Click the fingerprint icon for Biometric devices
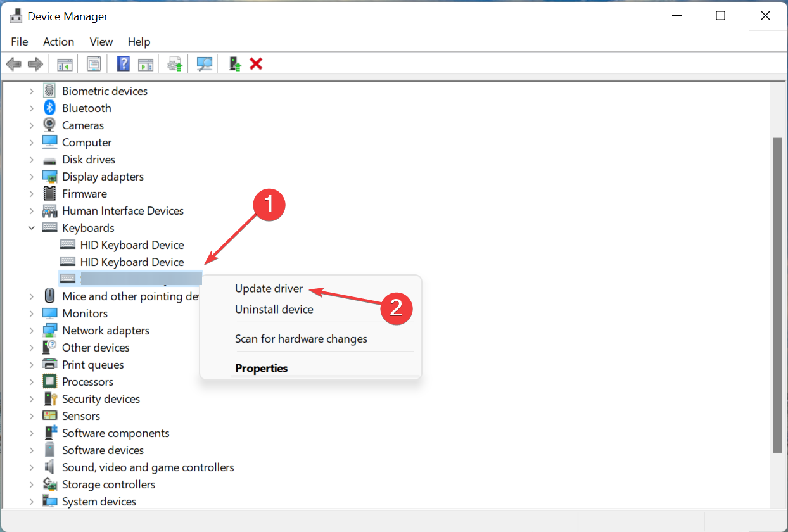 tap(49, 91)
